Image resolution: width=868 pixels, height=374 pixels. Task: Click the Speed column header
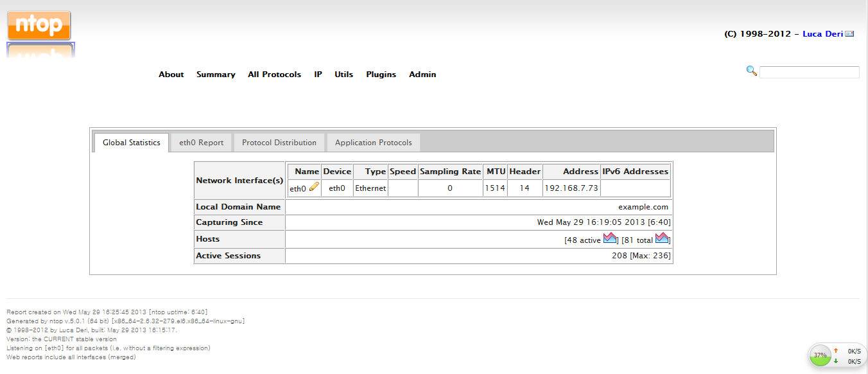coord(403,172)
